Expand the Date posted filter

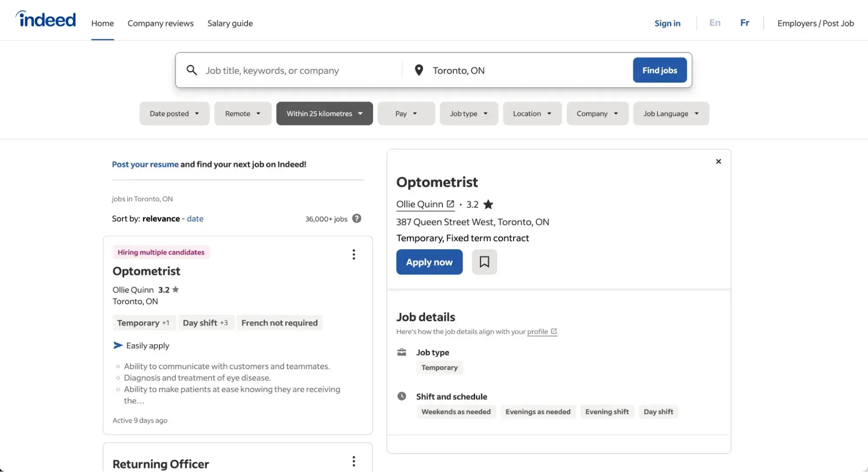pyautogui.click(x=174, y=113)
